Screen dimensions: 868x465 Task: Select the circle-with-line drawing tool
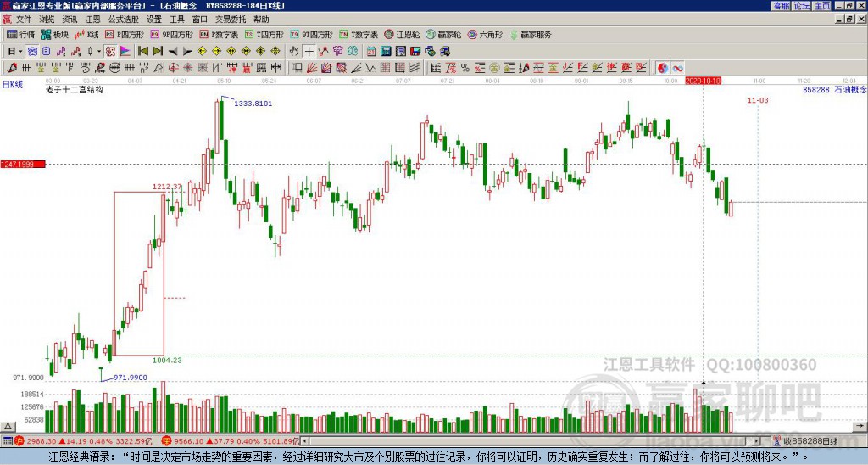pos(114,68)
